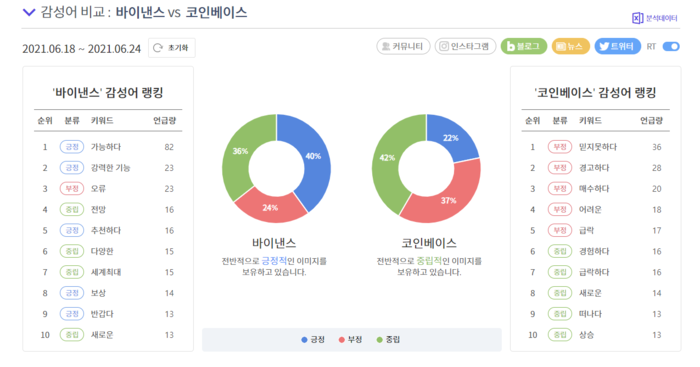Viewport: 700px width, 367px height.
Task: Disable the 블로그 channel filter
Action: pos(524,46)
